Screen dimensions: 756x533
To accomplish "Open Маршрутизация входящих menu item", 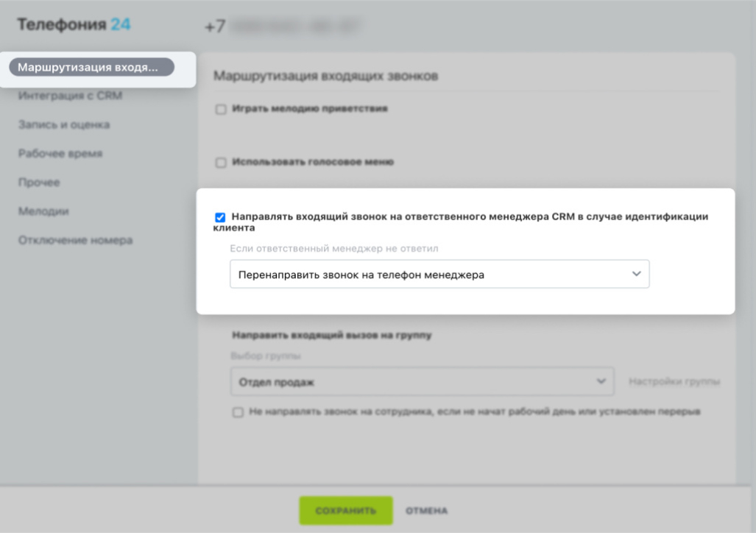I will pos(91,67).
